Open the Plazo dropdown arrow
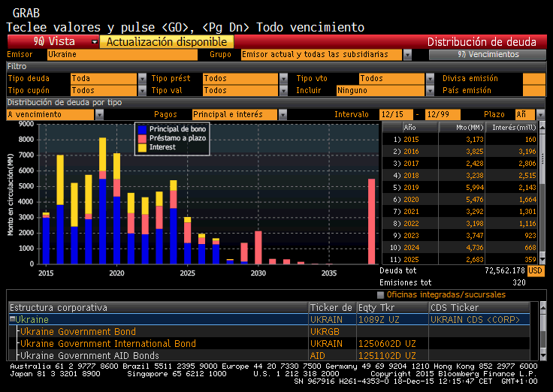Image resolution: width=553 pixels, height=392 pixels. (540, 115)
